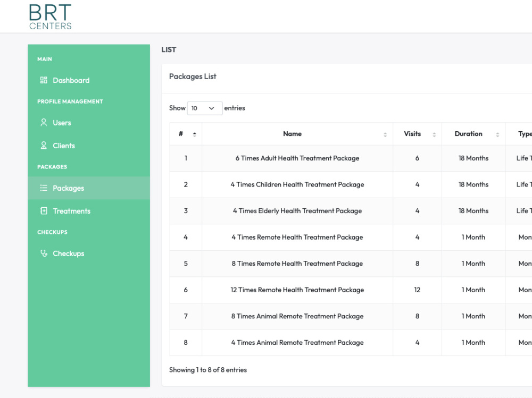Click 18 Months for Children Health package
The width and height of the screenshot is (532, 398).
[x=473, y=184]
